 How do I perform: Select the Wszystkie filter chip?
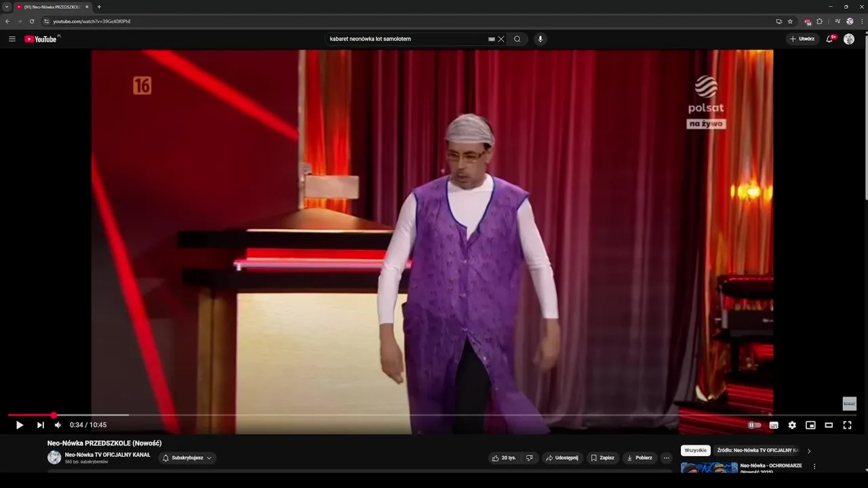(695, 450)
